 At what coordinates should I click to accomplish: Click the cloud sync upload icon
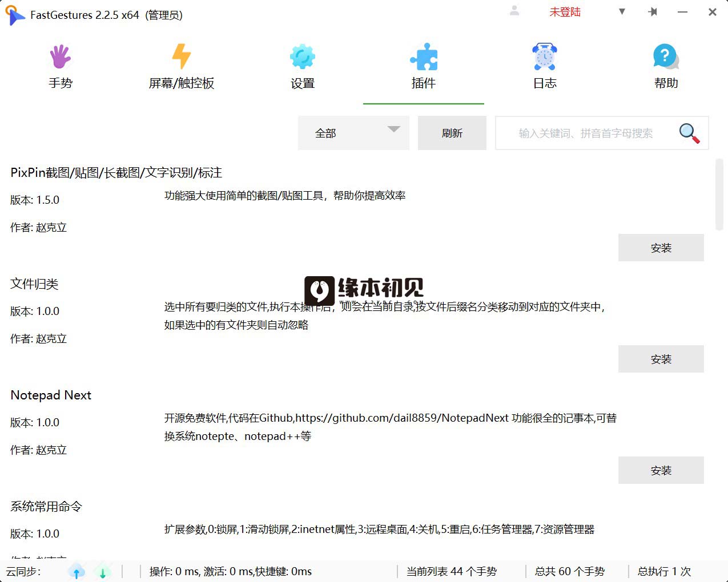point(77,571)
